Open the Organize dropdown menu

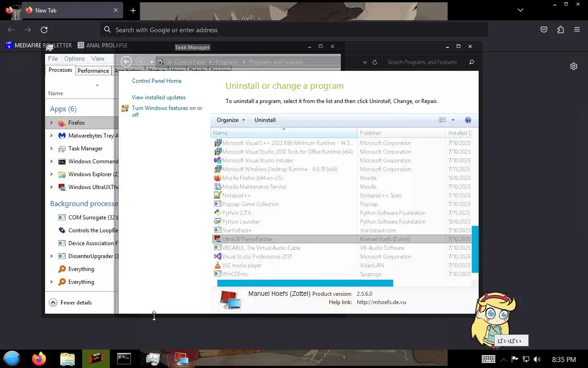(231, 120)
